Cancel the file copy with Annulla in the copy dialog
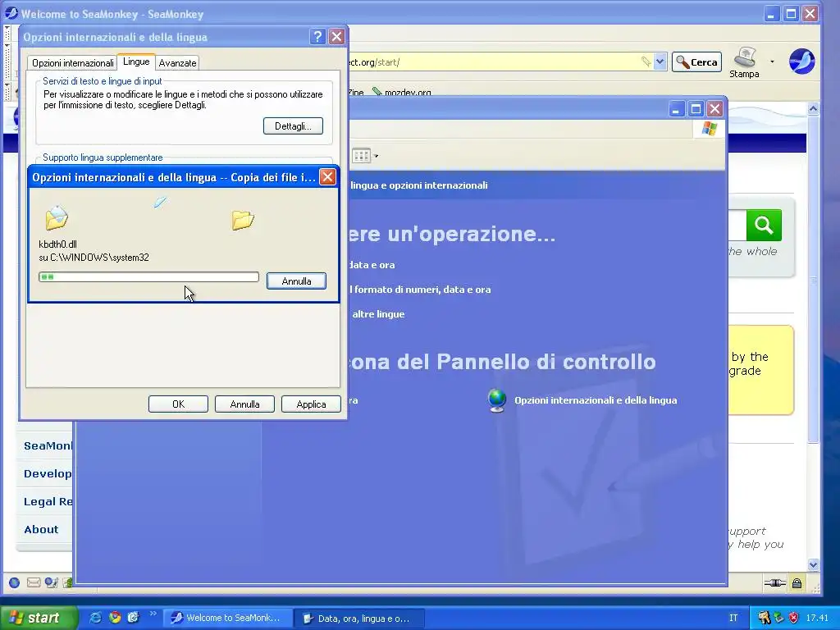This screenshot has height=630, width=840. click(x=296, y=281)
